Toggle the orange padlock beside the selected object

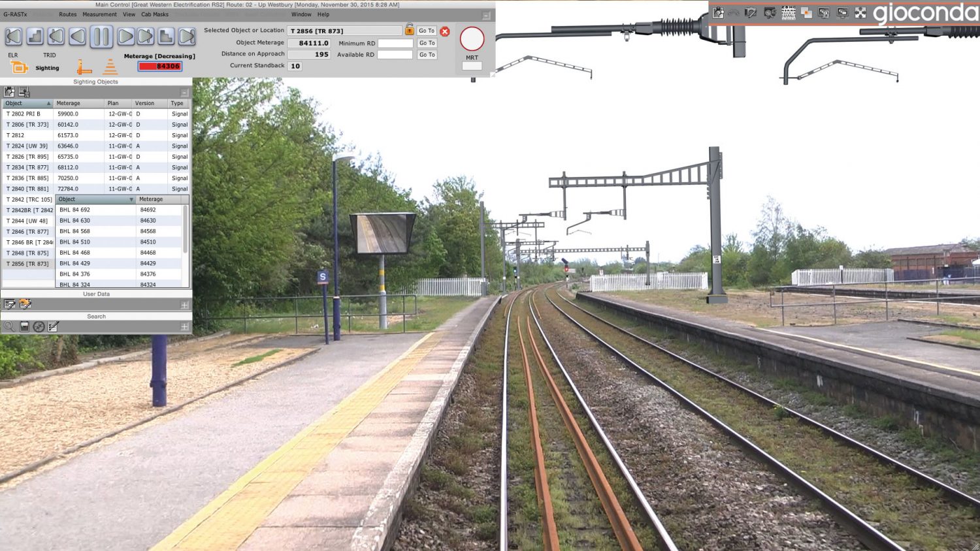coord(410,30)
